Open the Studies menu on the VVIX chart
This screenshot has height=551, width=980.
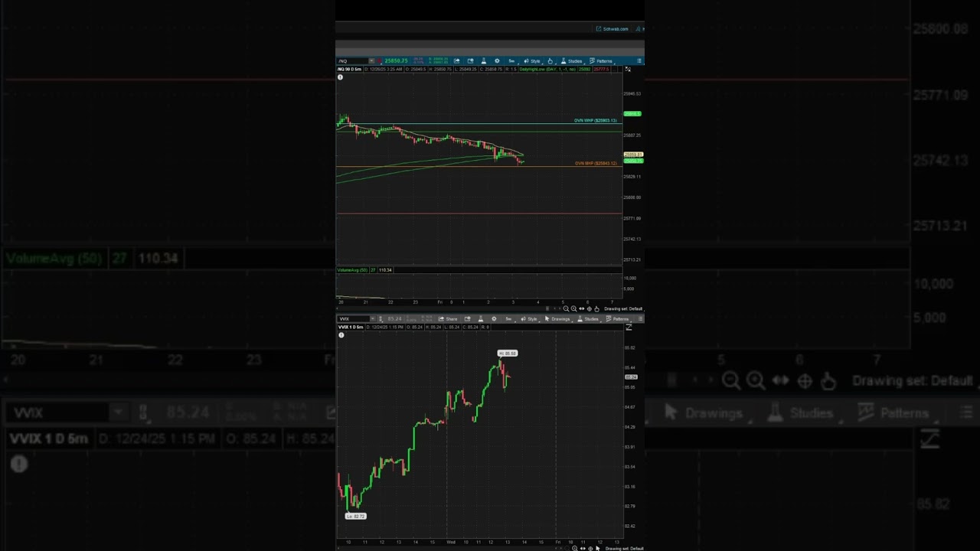pos(588,318)
